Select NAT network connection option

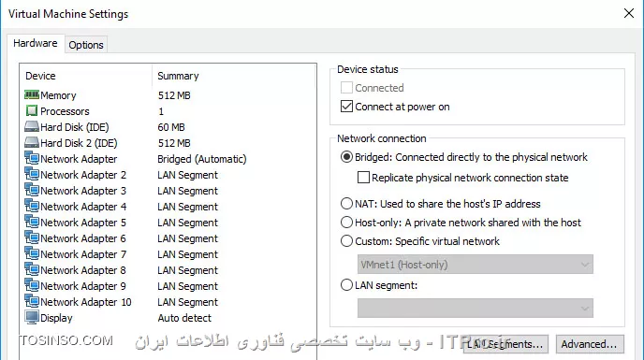[346, 204]
